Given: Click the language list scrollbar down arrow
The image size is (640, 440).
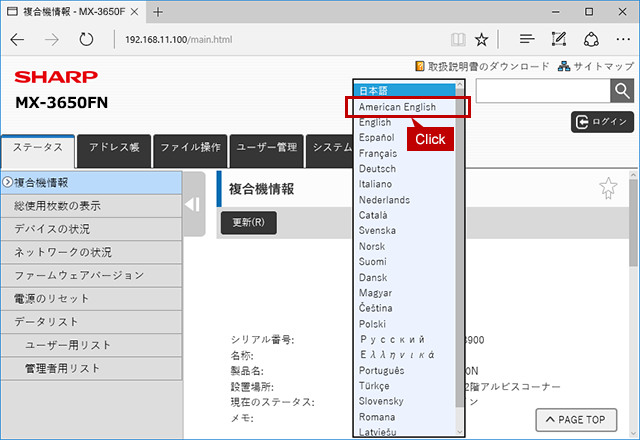Looking at the screenshot, I should click(x=460, y=432).
